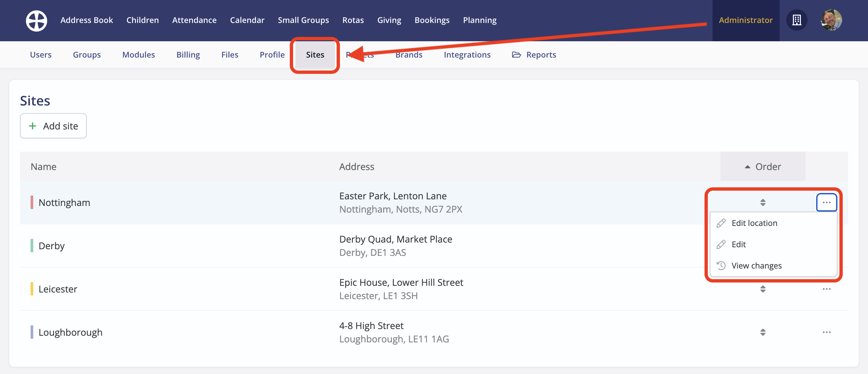Go to the Integrations tab
This screenshot has width=868, height=374.
coord(467,55)
